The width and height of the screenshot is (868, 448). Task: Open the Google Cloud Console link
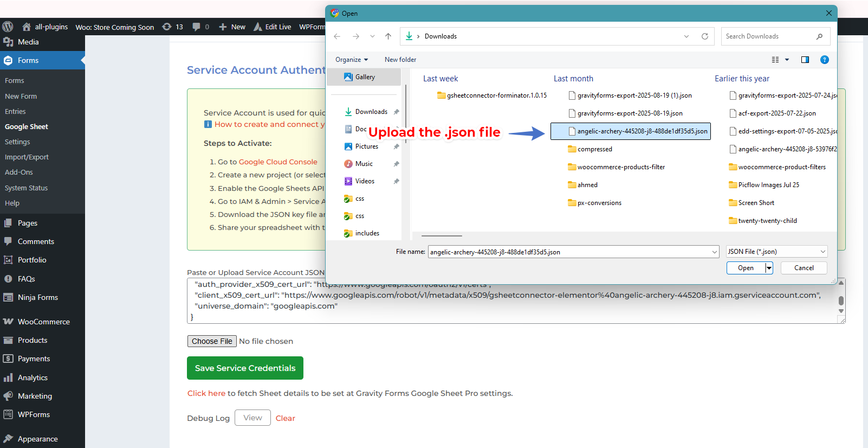click(278, 162)
